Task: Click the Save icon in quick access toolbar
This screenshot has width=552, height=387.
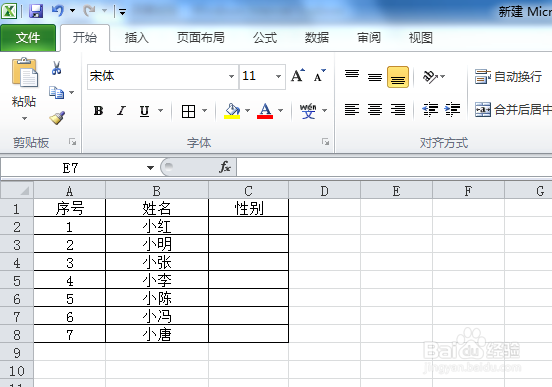Action: point(36,11)
